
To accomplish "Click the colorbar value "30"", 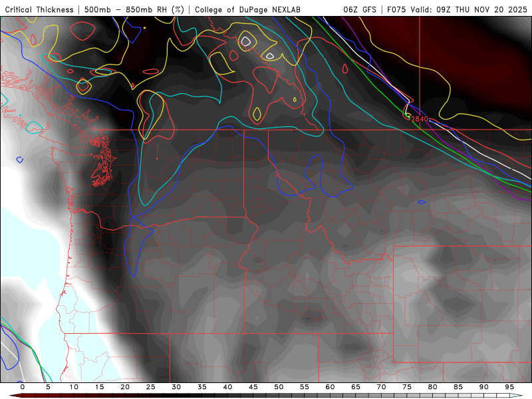I will [x=176, y=387].
